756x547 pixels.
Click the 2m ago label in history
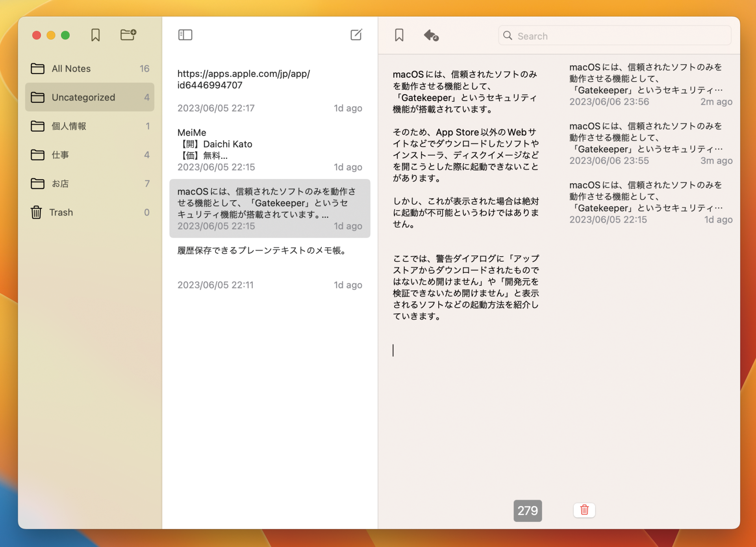pos(716,102)
